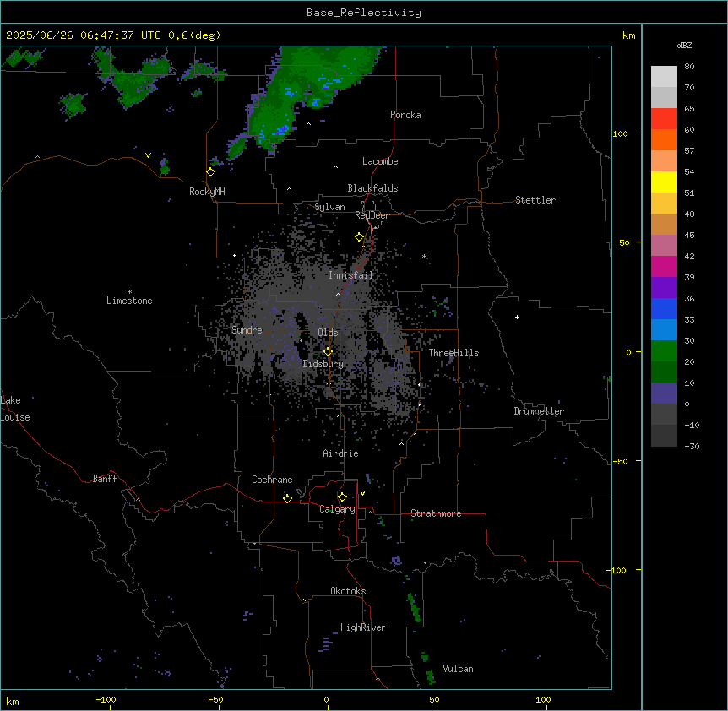Choose the royal blue 33-36 dBZ swatch
The width and height of the screenshot is (728, 711).
pos(664,308)
